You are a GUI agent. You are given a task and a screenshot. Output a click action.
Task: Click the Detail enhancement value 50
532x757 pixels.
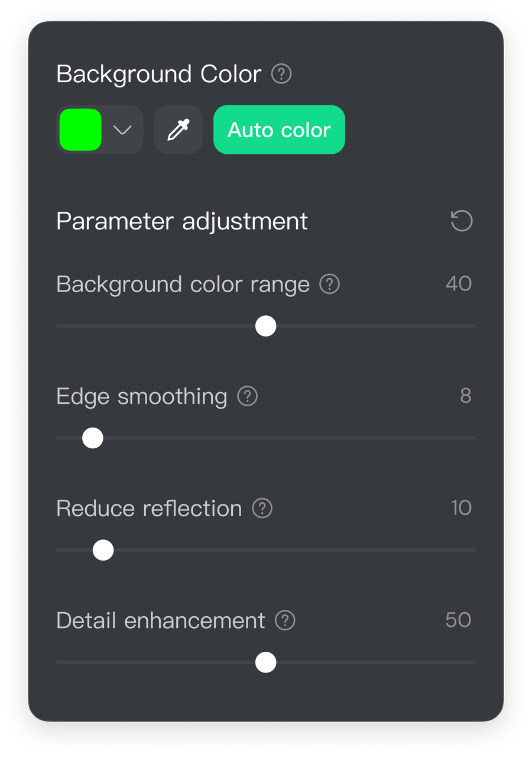click(458, 620)
